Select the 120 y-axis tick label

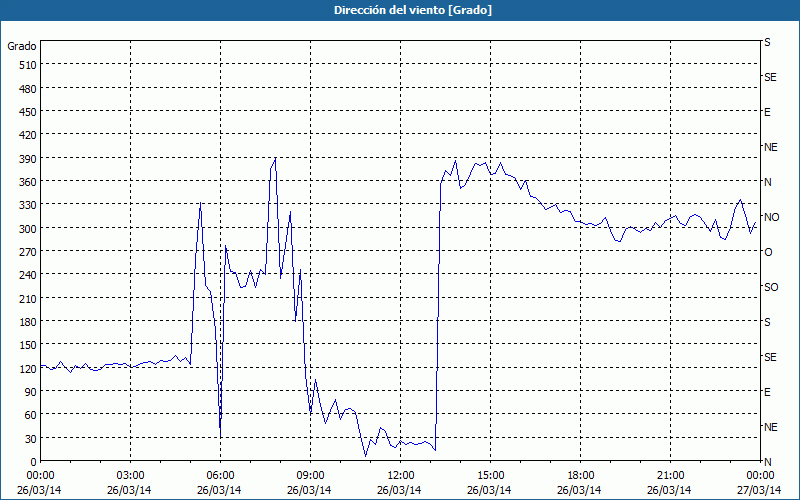(29, 368)
